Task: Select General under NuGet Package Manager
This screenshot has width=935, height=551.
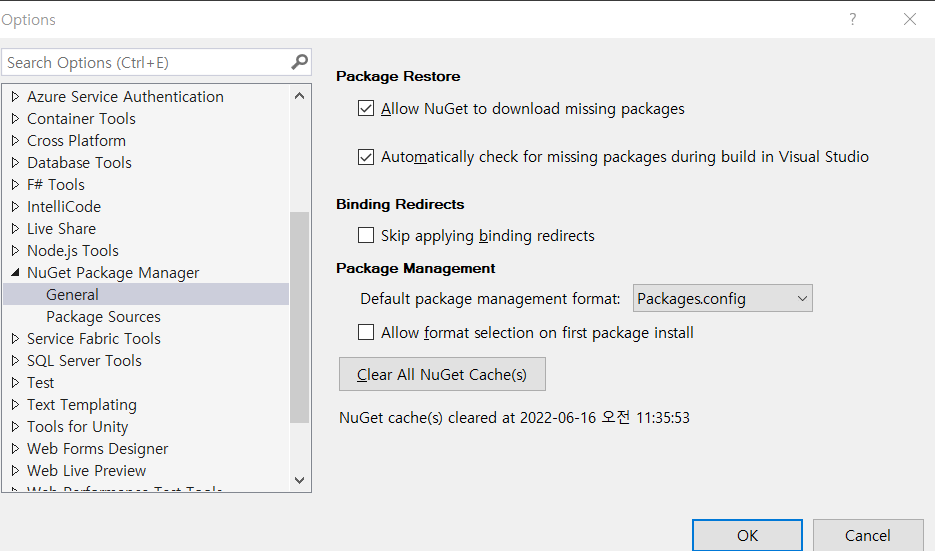Action: tap(72, 295)
